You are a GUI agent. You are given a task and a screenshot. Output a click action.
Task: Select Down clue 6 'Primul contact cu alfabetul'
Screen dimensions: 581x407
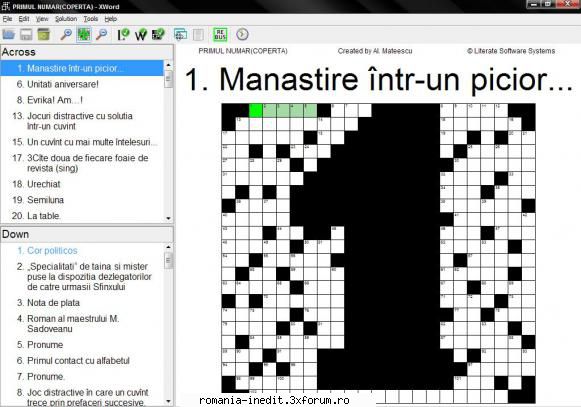[x=82, y=361]
